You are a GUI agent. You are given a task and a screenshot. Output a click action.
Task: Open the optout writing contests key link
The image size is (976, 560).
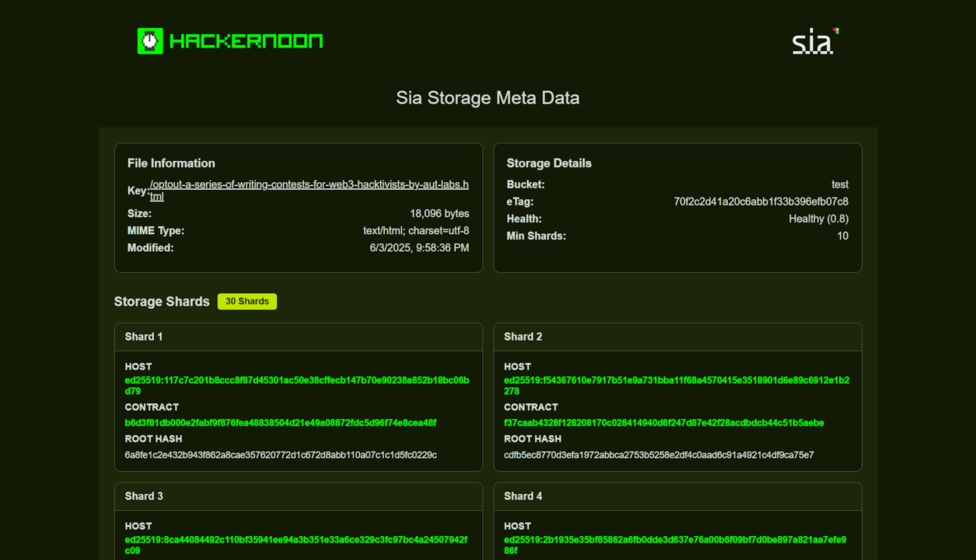coord(309,190)
